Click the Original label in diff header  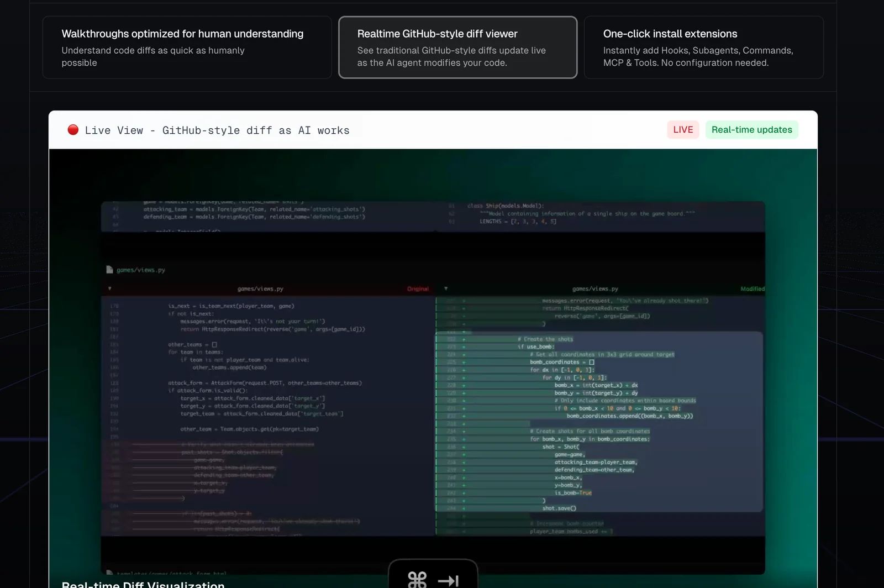tap(418, 289)
